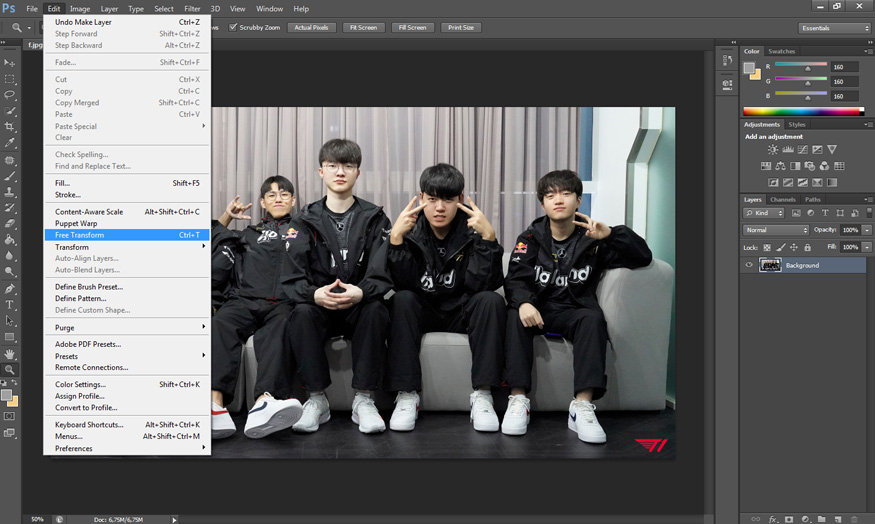Open the Normal blend mode dropdown

776,230
